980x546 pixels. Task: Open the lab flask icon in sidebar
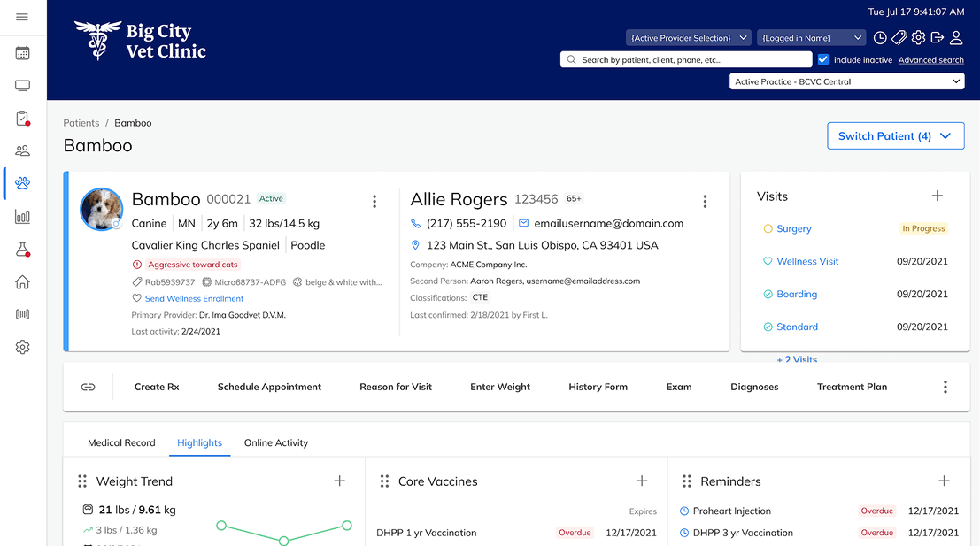coord(23,250)
